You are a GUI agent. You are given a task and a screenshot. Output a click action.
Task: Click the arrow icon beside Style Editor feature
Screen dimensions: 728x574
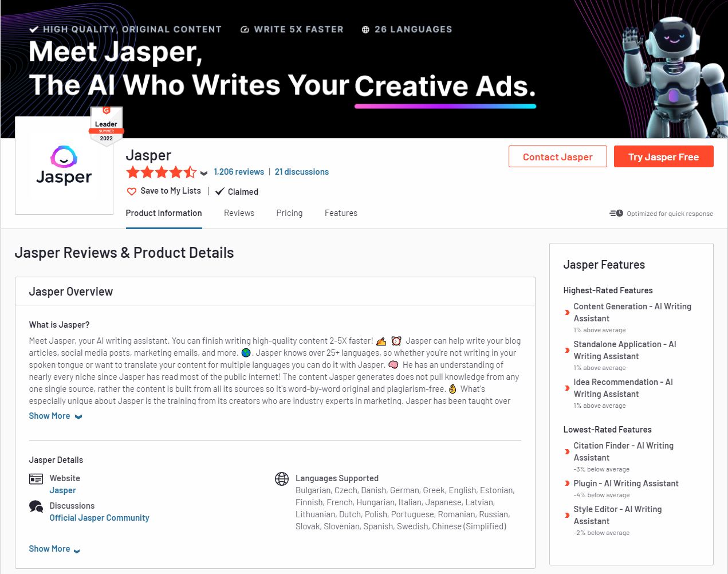coord(567,516)
